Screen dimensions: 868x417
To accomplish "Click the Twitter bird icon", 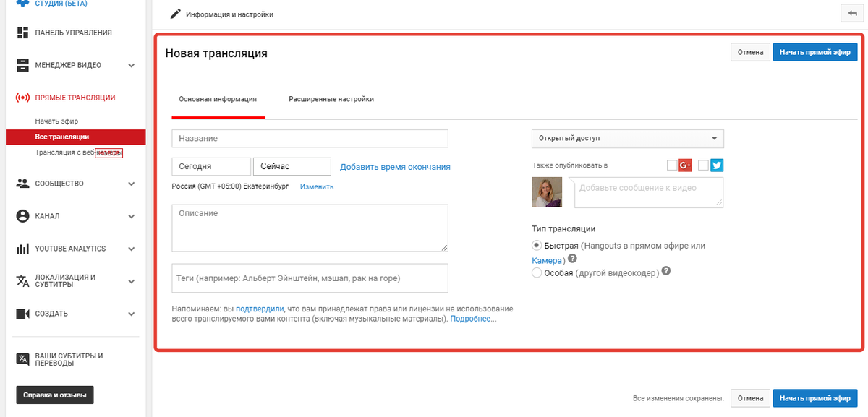I will click(x=717, y=165).
